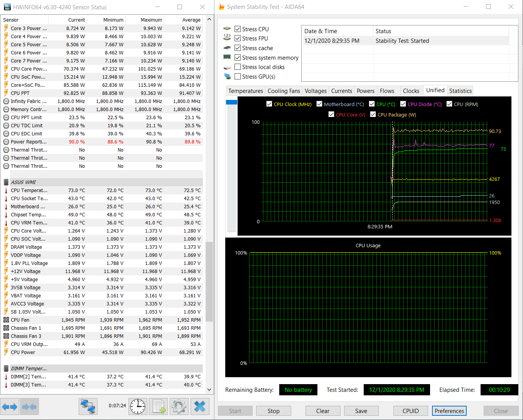Click the Maximum column header in HWiNFO

tap(145, 20)
